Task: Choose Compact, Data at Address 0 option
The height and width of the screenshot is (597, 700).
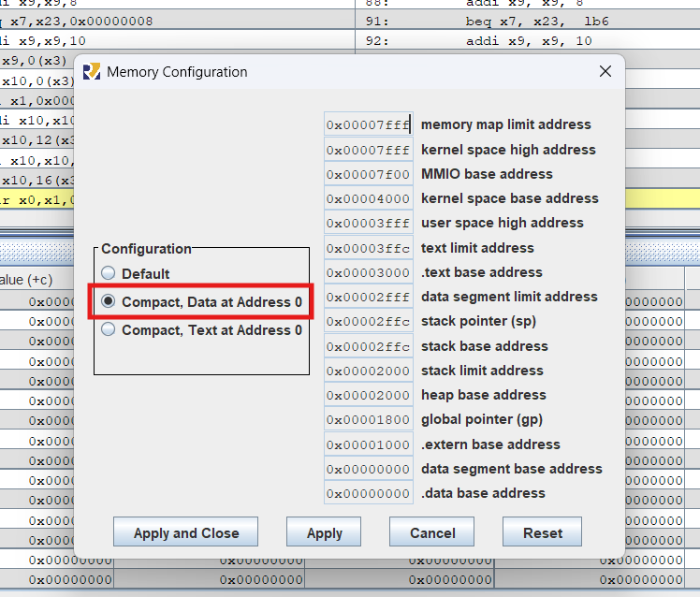Action: pyautogui.click(x=109, y=302)
